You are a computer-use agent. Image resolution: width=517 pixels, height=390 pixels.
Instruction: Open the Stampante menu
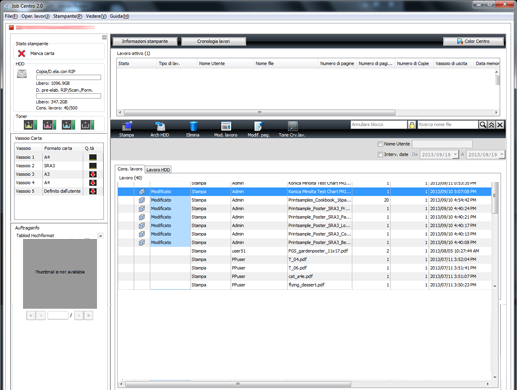click(67, 16)
